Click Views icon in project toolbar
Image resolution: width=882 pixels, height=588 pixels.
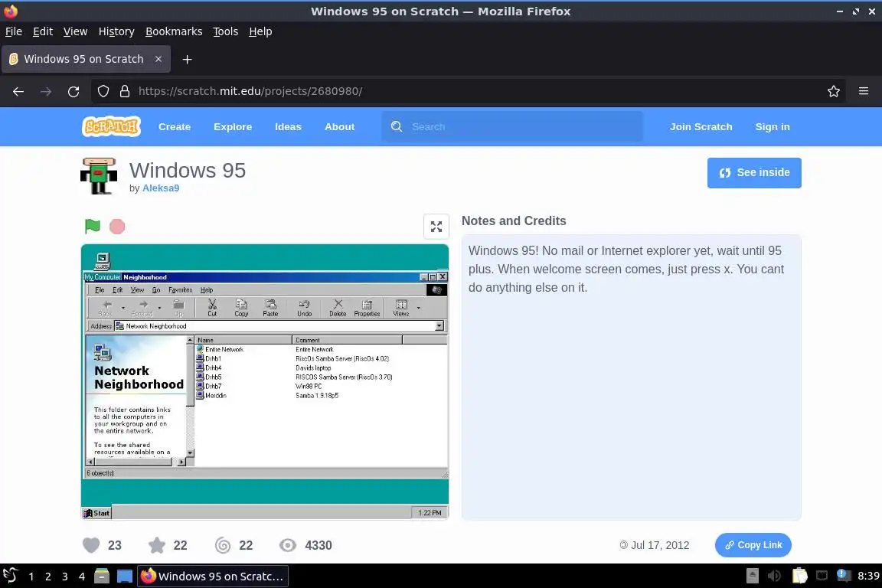coord(401,308)
